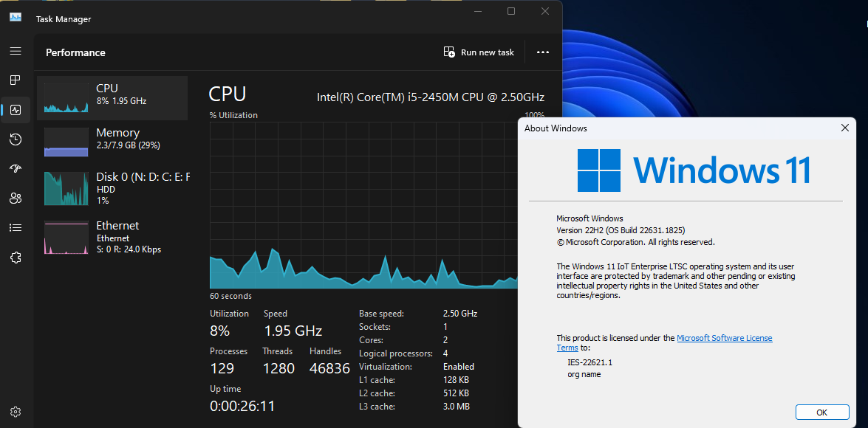Click the 8% utilization value
The image size is (868, 428).
[219, 331]
